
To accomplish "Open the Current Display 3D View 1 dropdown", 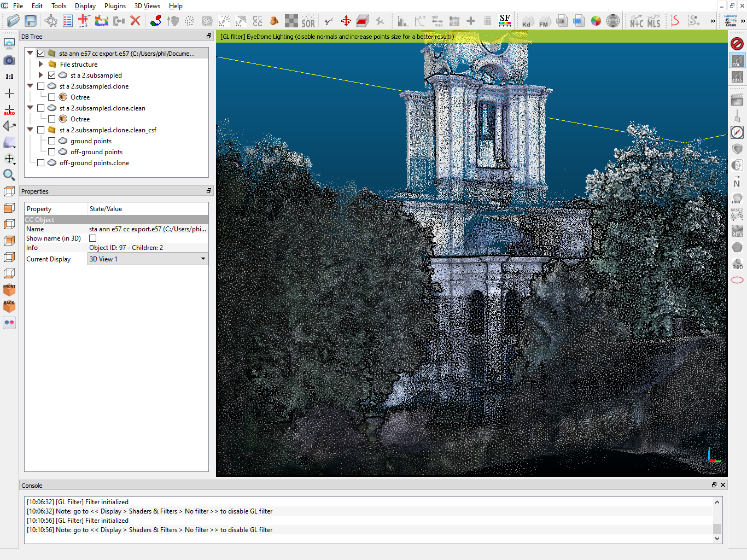I will tap(148, 259).
